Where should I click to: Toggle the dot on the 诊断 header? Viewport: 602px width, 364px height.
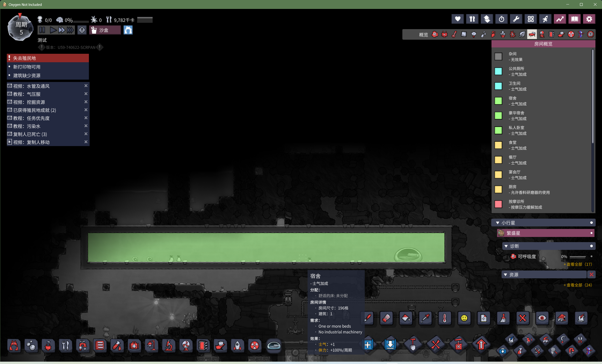tap(591, 246)
